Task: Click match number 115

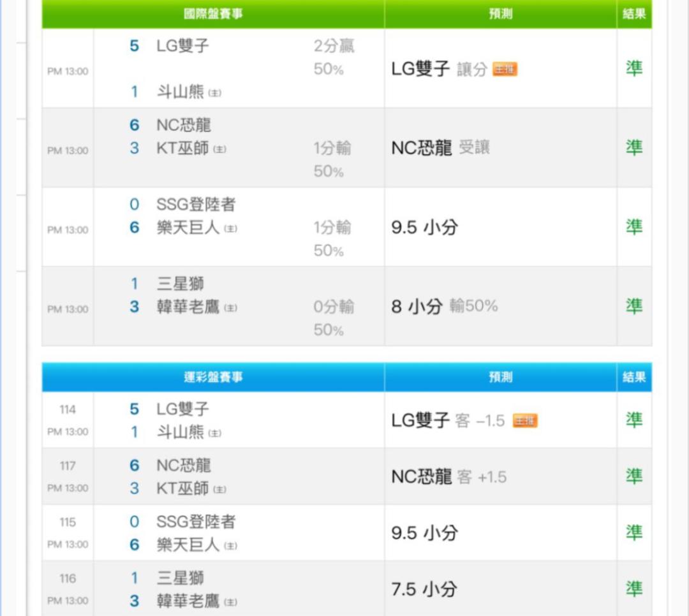Action: [x=68, y=522]
